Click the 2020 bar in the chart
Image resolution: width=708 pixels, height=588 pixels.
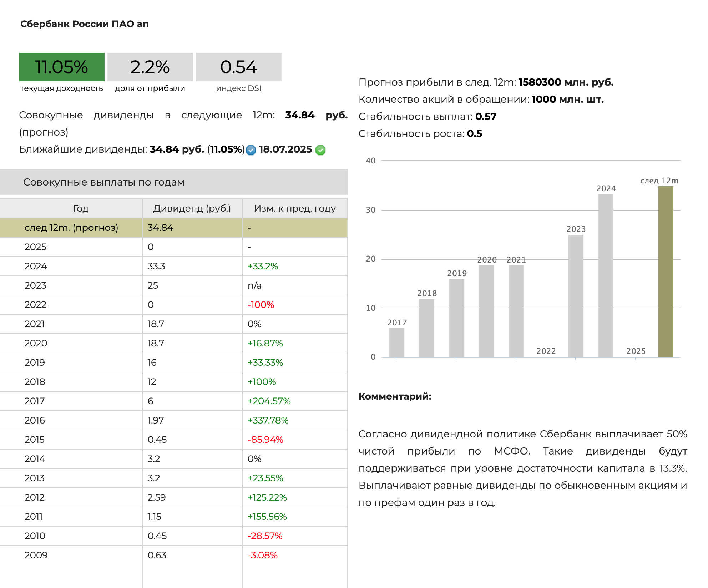[487, 311]
